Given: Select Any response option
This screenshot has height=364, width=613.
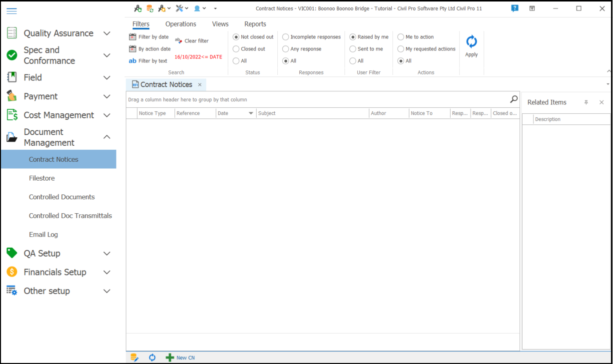Looking at the screenshot, I should click(302, 49).
